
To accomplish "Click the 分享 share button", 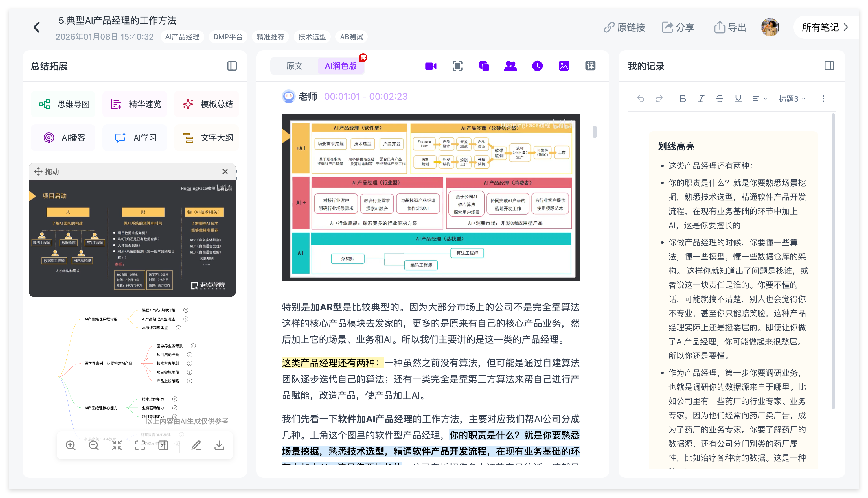I will coord(678,27).
